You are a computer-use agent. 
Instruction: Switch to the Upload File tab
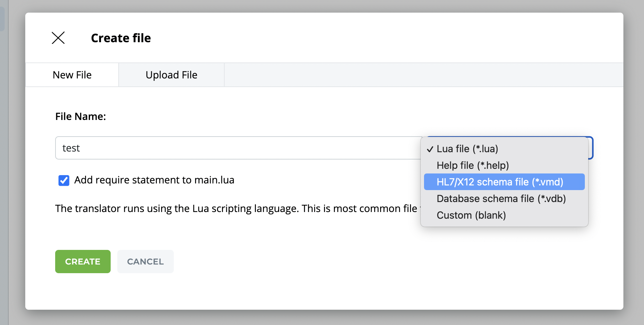[171, 74]
